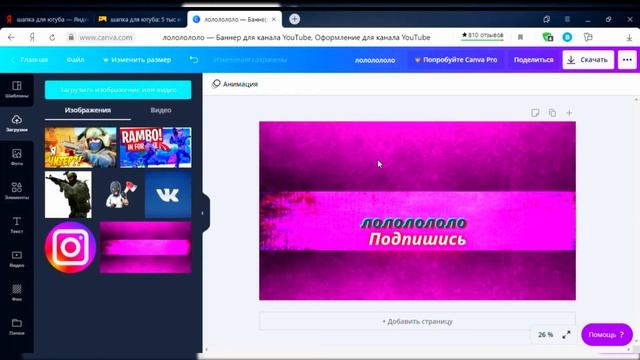Select the VK logo thumbnail

point(168,194)
